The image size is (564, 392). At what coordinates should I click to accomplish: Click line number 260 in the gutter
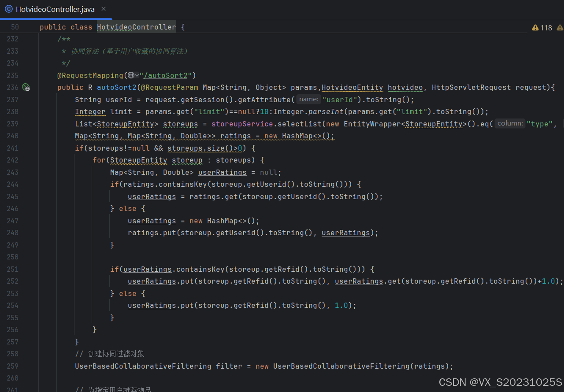[x=12, y=378]
